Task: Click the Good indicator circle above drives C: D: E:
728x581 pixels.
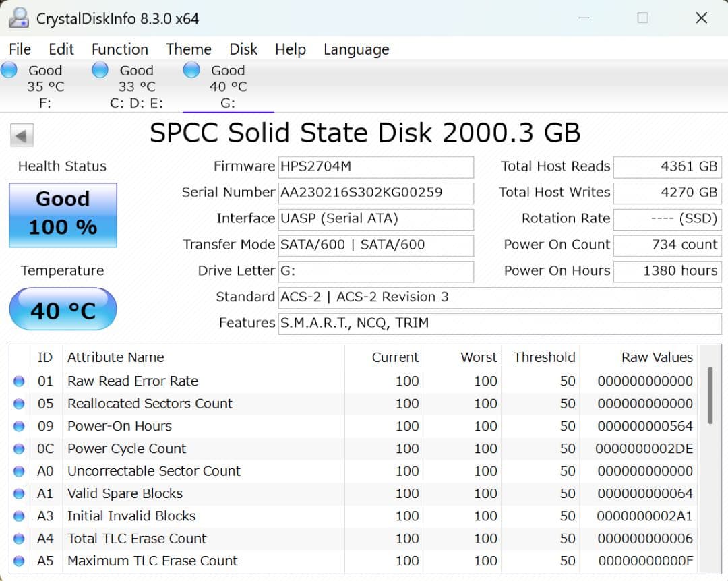Action: tap(100, 69)
